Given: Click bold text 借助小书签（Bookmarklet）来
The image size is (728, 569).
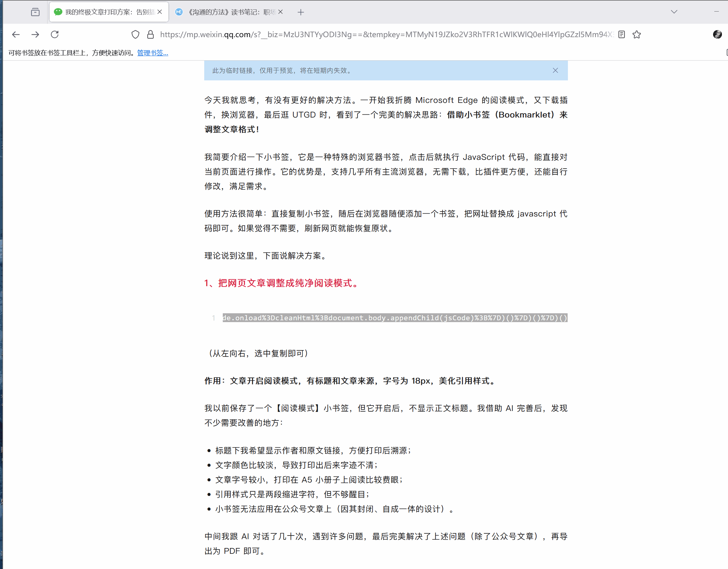Looking at the screenshot, I should [x=507, y=115].
